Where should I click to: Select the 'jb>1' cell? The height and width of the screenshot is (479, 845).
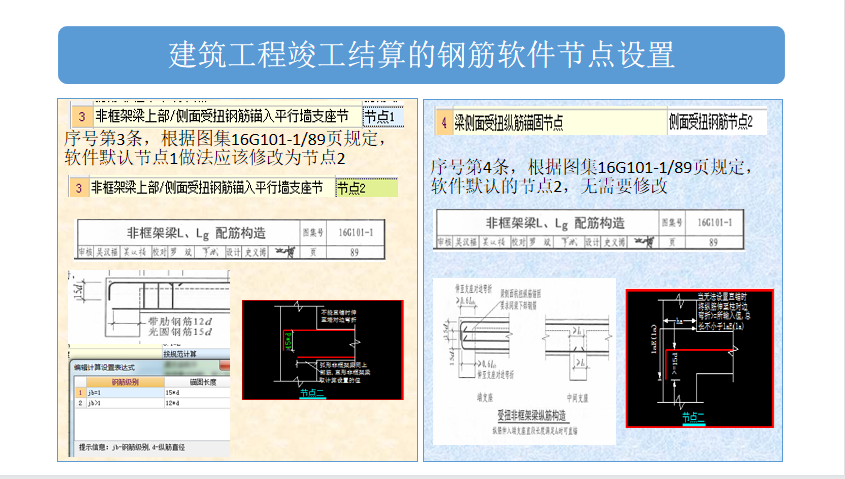[x=124, y=402]
